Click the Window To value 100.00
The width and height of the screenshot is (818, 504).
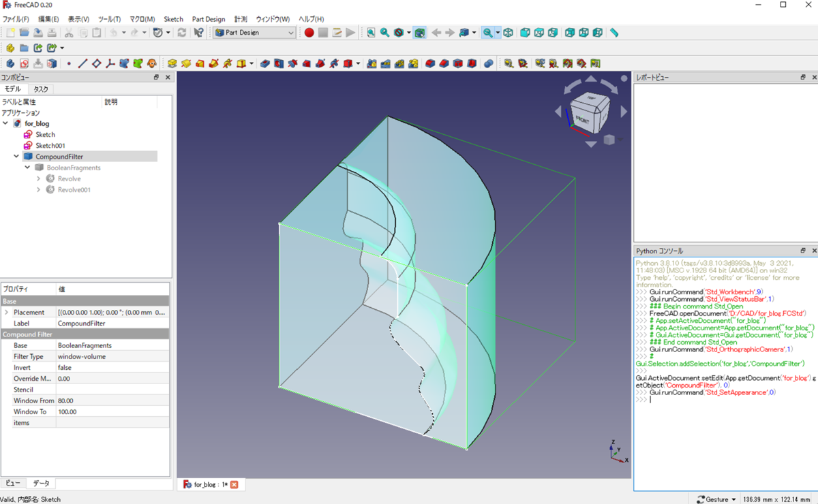tap(112, 411)
